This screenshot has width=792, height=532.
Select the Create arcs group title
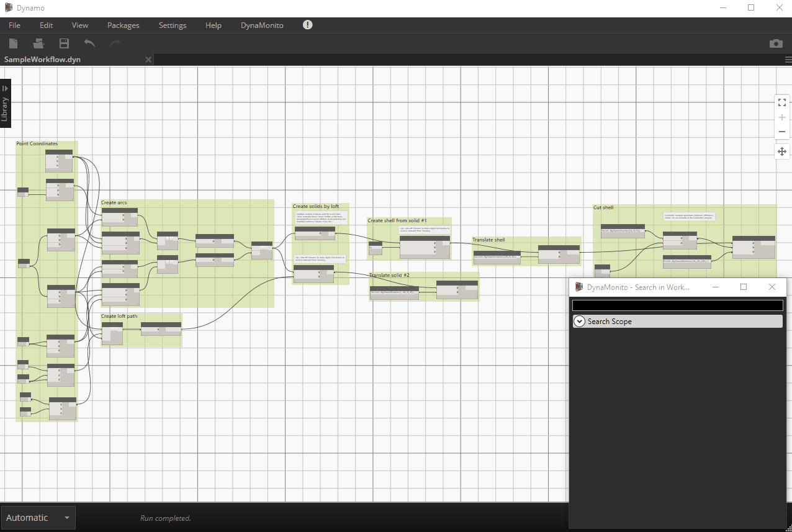(x=114, y=203)
